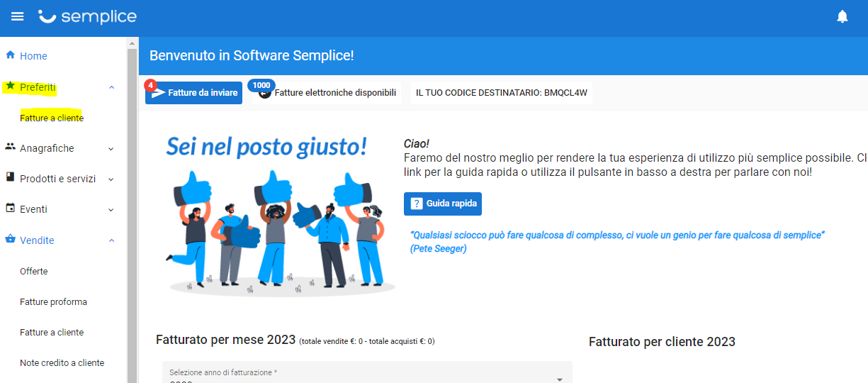
Task: Click the Ciao! greeting text
Action: pyautogui.click(x=417, y=144)
